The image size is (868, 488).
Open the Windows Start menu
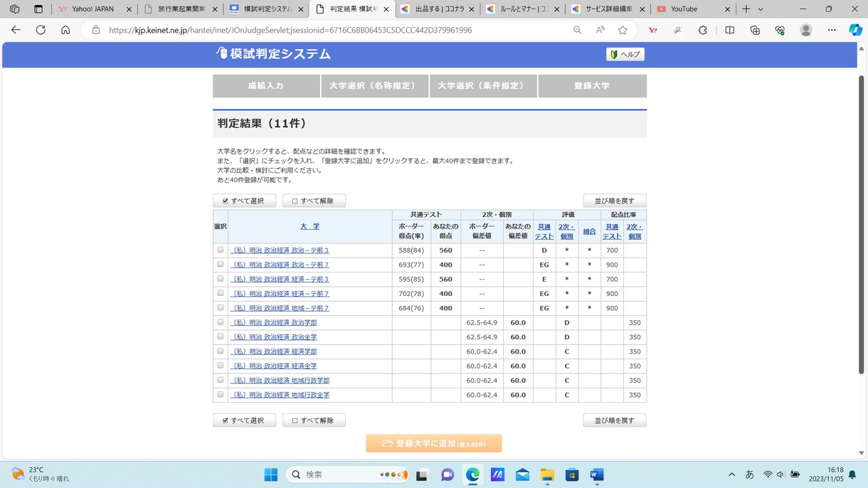[271, 474]
